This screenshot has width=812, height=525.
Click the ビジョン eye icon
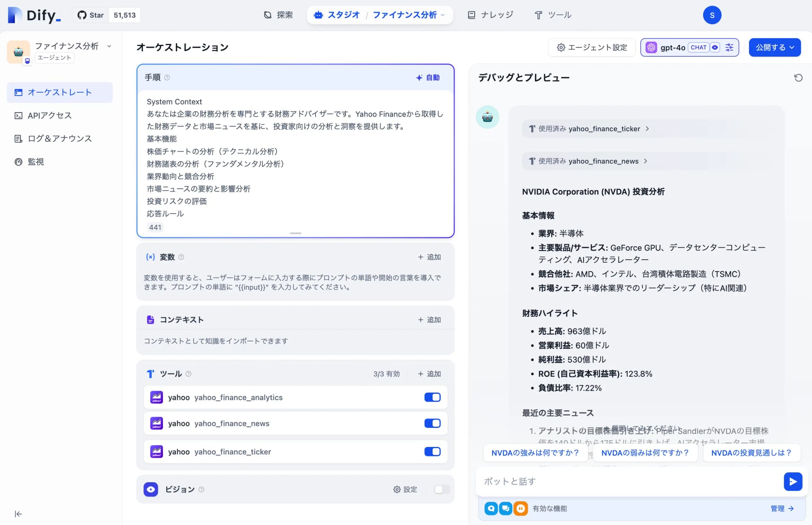[151, 489]
